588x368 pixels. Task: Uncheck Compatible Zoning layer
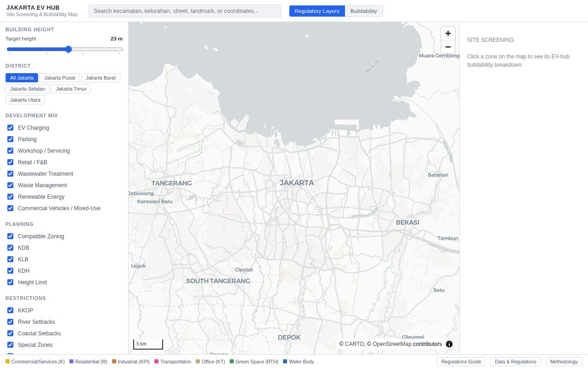click(10, 236)
